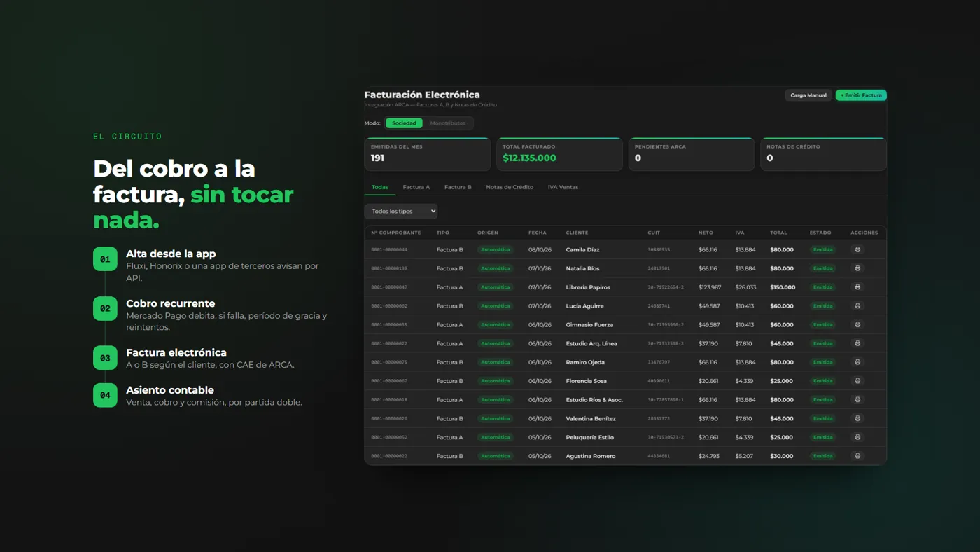Screen dimensions: 980x552
Task: Print the Estudio Ríos & Asoc. invoice
Action: (857, 399)
